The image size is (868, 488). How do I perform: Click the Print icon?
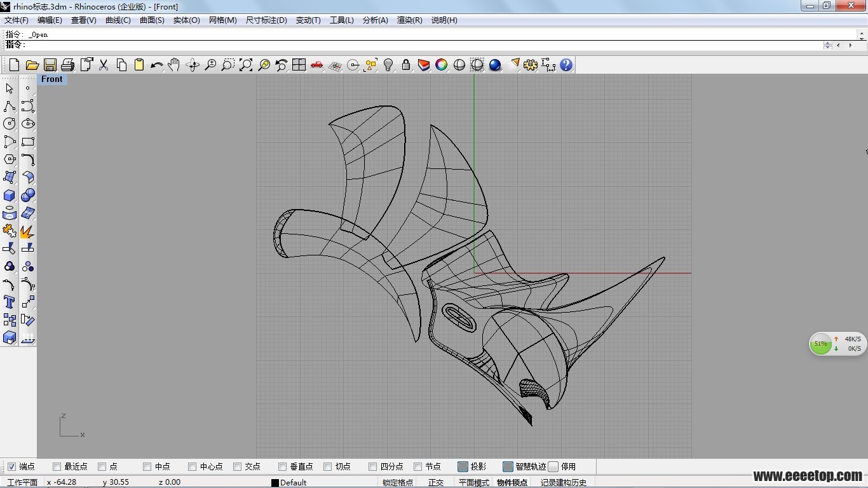click(x=67, y=65)
